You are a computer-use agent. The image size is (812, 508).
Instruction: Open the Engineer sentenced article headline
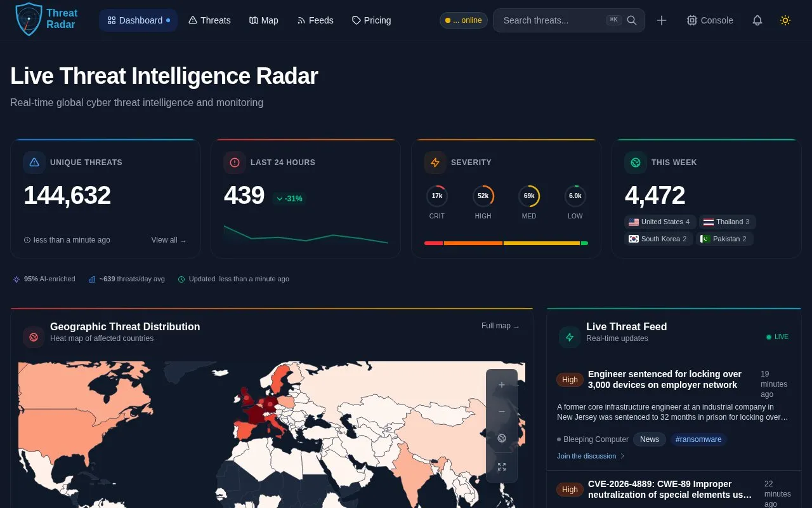(665, 379)
